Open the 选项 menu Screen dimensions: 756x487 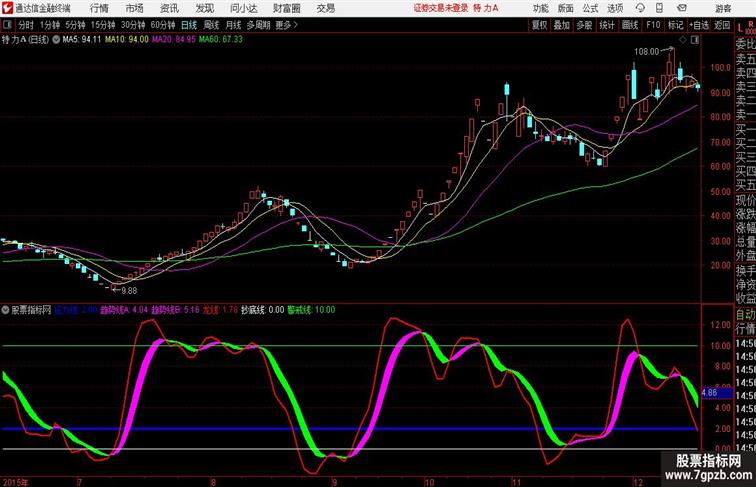[615, 8]
